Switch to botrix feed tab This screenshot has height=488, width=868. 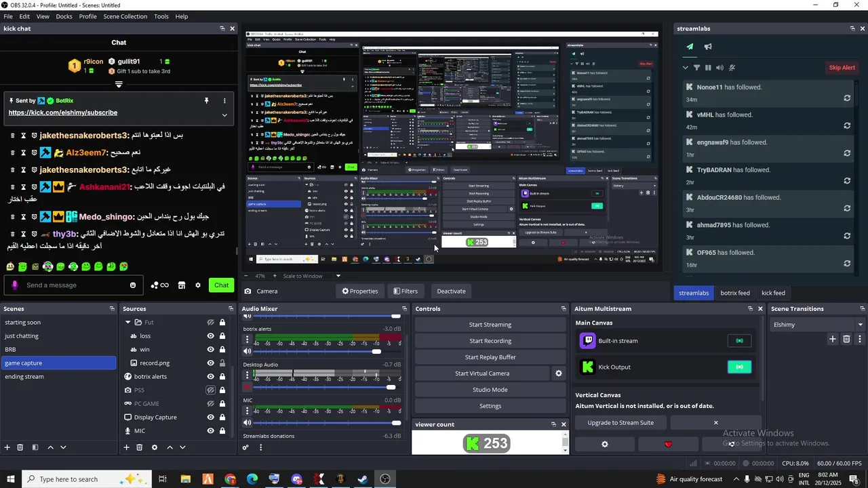click(x=735, y=293)
